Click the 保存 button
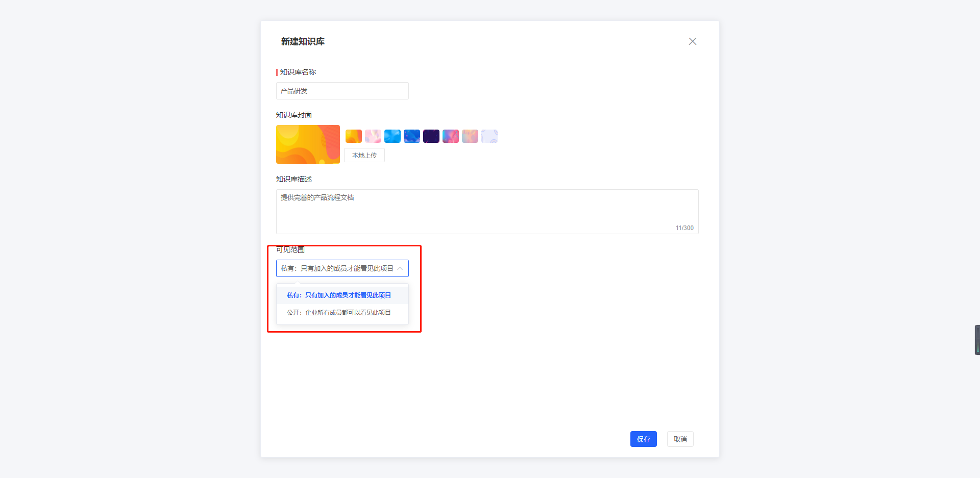The image size is (980, 478). 643,439
